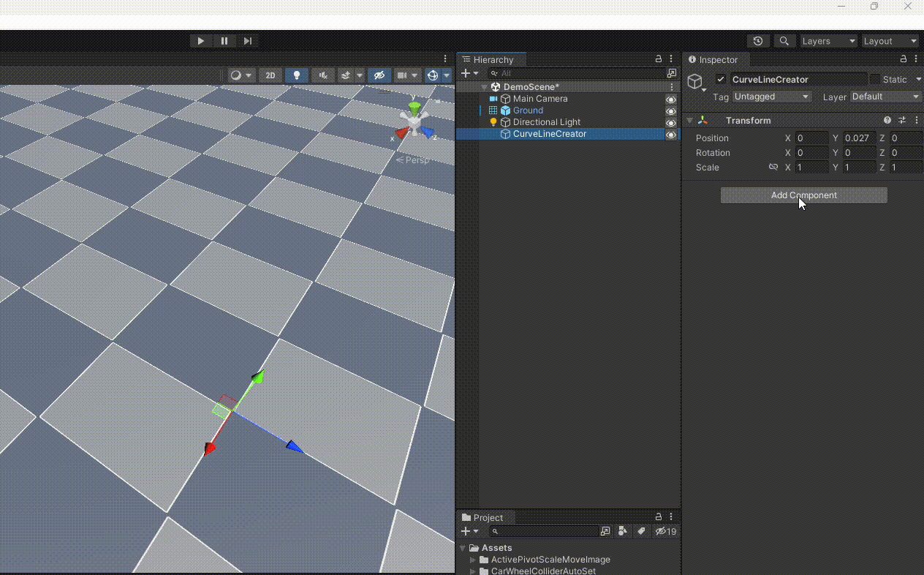Open Transform help reference icon
The image size is (924, 575).
[887, 121]
